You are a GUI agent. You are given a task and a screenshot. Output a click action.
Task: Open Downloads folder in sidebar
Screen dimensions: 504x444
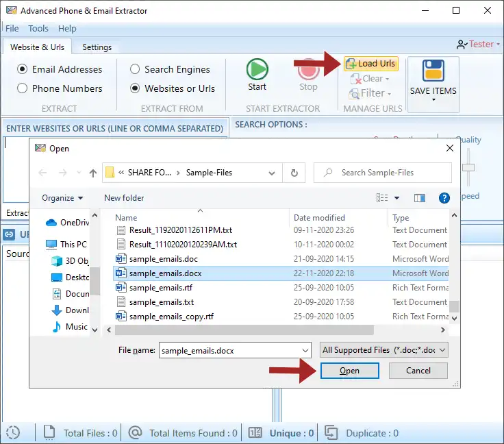tap(70, 310)
